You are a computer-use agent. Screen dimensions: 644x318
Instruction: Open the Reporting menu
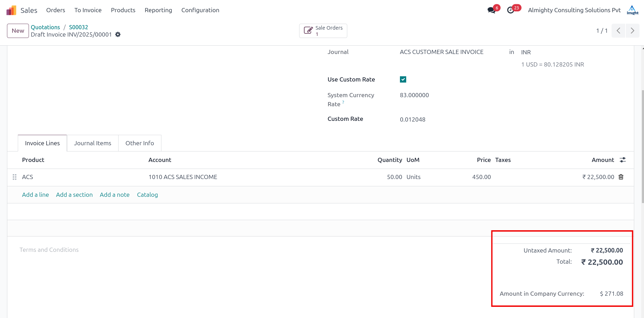coord(158,10)
